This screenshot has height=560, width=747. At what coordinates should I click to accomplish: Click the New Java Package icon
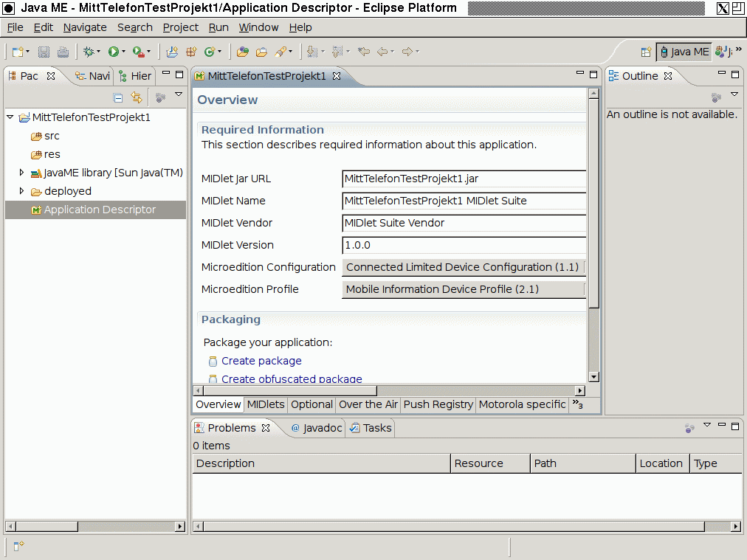(x=191, y=52)
